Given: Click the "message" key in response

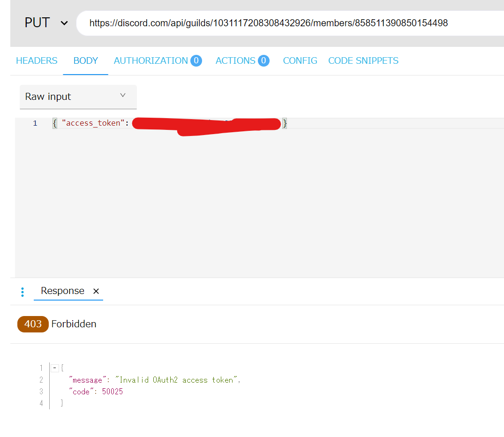Looking at the screenshot, I should tap(87, 380).
